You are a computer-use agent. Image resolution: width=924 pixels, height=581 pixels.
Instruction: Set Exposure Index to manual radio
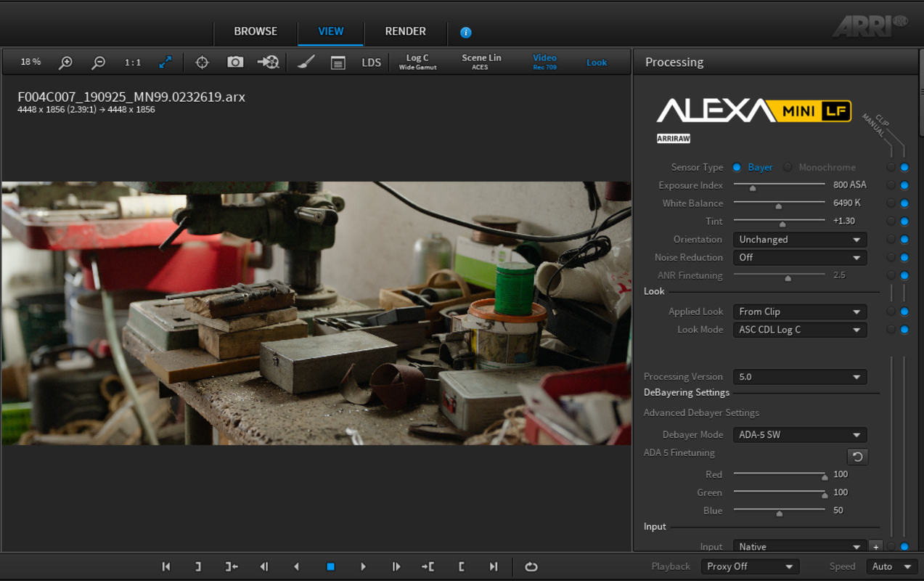coord(891,185)
